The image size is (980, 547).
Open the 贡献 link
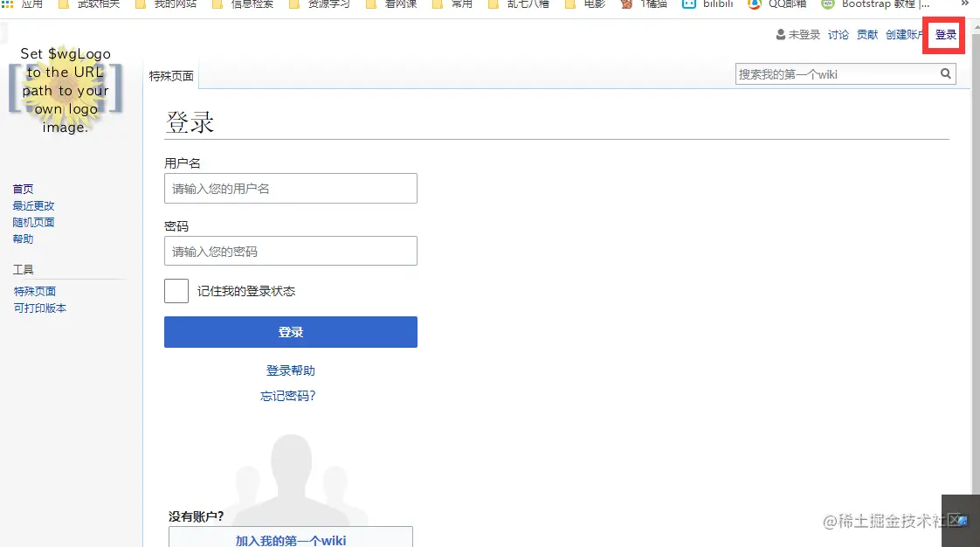click(866, 35)
